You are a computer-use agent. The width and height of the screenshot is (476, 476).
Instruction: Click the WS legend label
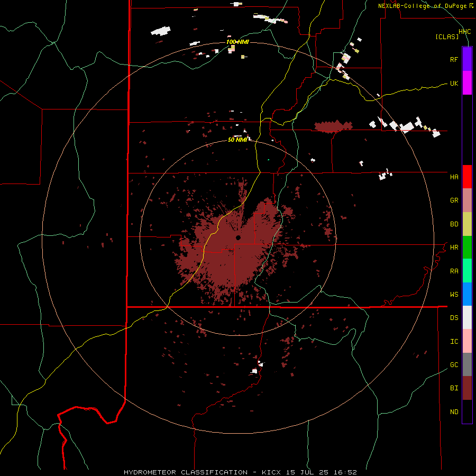click(x=454, y=295)
